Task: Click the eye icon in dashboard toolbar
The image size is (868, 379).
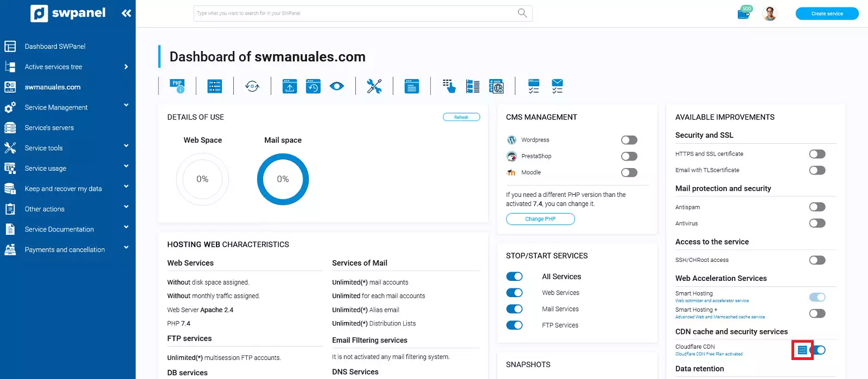Action: coord(337,86)
